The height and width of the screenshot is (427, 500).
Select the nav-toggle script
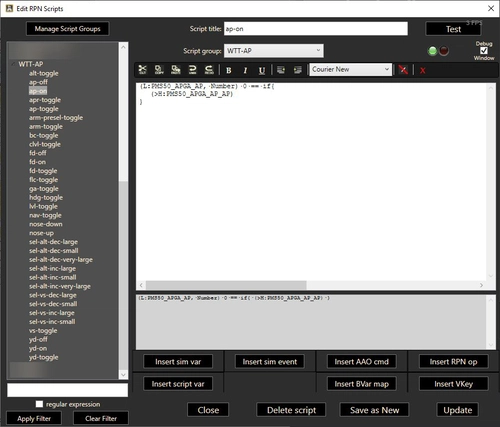45,215
